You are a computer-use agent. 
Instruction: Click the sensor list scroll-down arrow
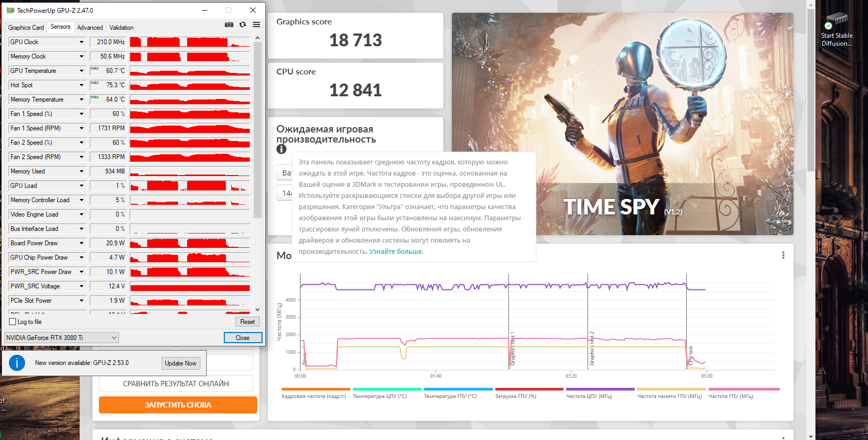coord(257,309)
